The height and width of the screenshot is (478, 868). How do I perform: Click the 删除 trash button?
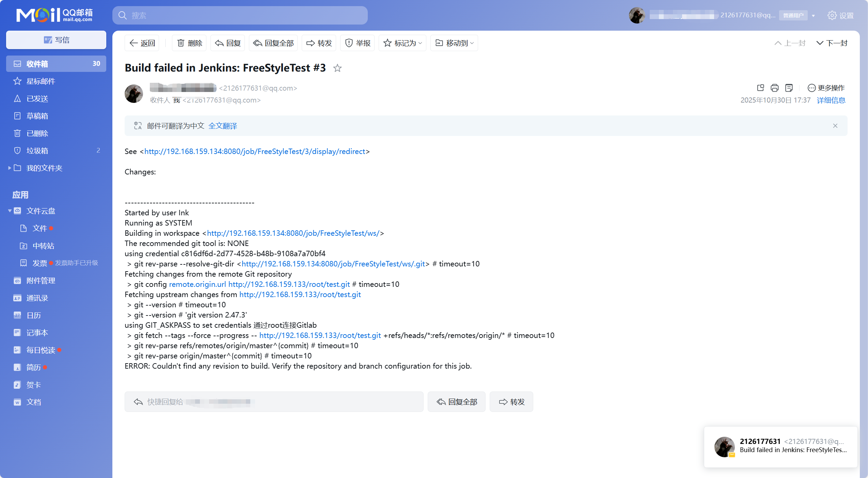(x=189, y=43)
